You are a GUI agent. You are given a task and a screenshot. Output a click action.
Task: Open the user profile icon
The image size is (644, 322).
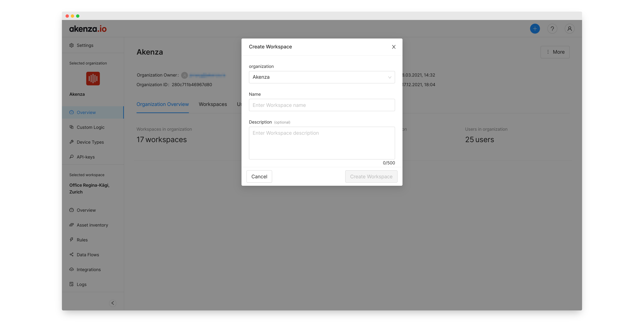(x=569, y=29)
